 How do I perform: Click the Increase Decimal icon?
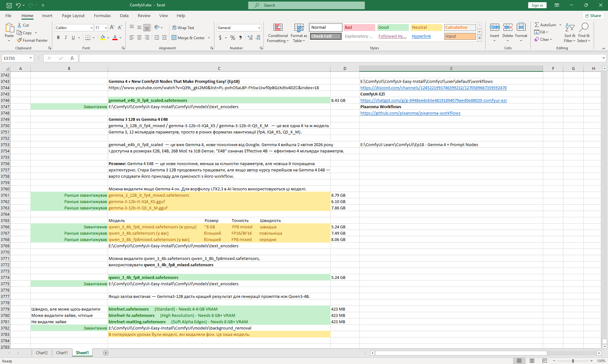click(250, 38)
